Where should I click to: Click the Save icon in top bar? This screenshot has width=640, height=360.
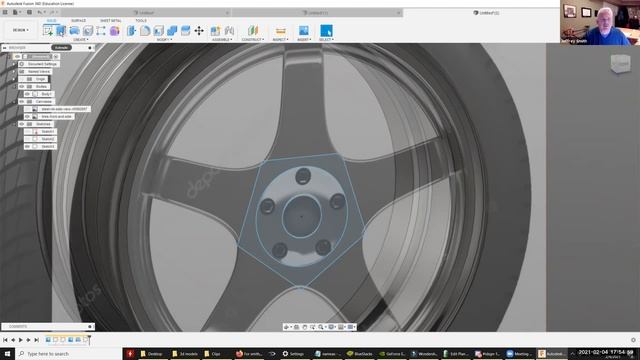[x=29, y=12]
